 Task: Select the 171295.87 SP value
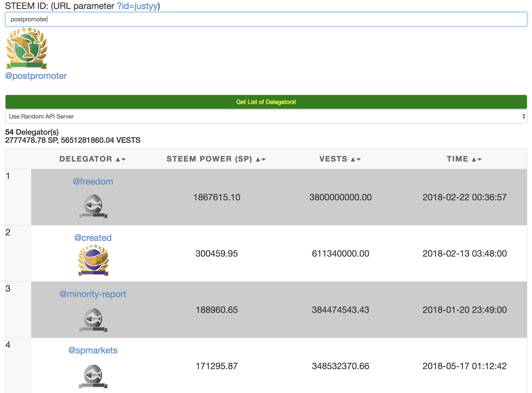[x=217, y=366]
